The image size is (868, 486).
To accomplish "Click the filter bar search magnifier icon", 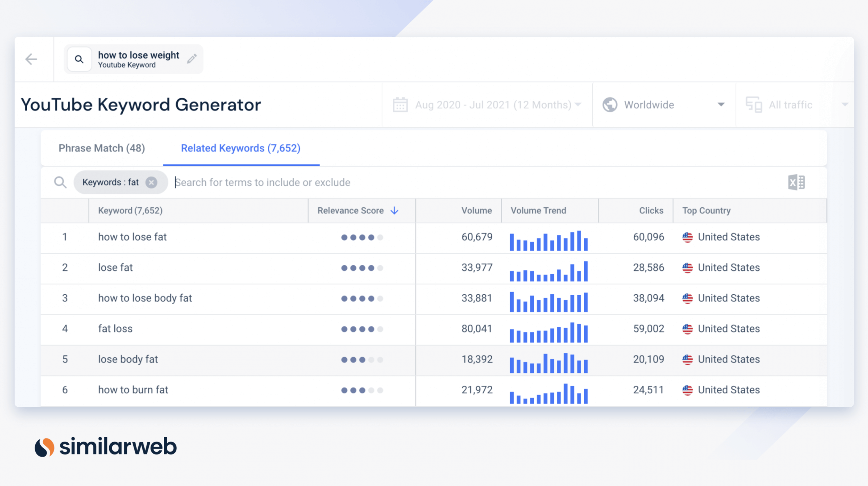I will [x=60, y=182].
